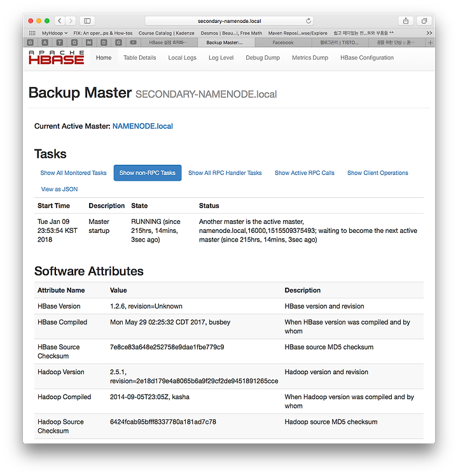Click the View as JSON link
This screenshot has height=476, width=458.
point(60,189)
